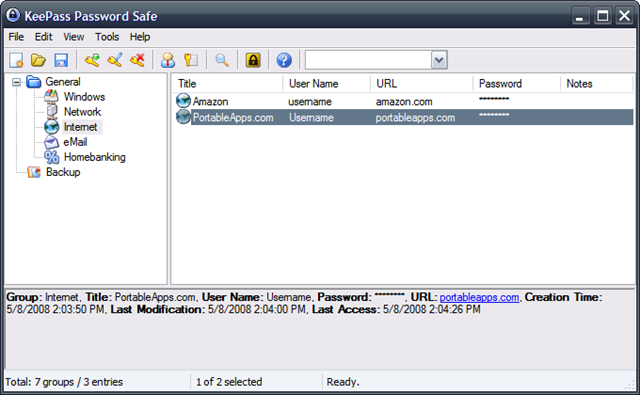
Task: Select the Amazon entry title
Action: (x=210, y=102)
